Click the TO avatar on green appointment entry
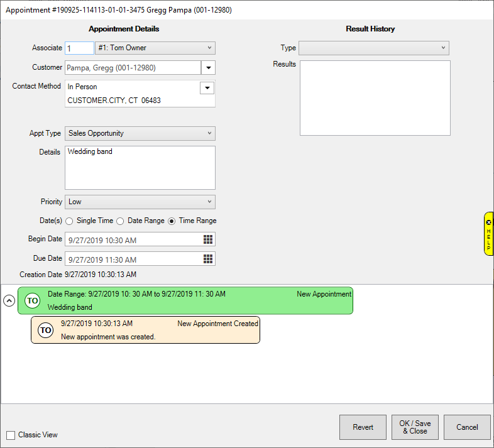Screen dimensions: 494x448 [32, 301]
